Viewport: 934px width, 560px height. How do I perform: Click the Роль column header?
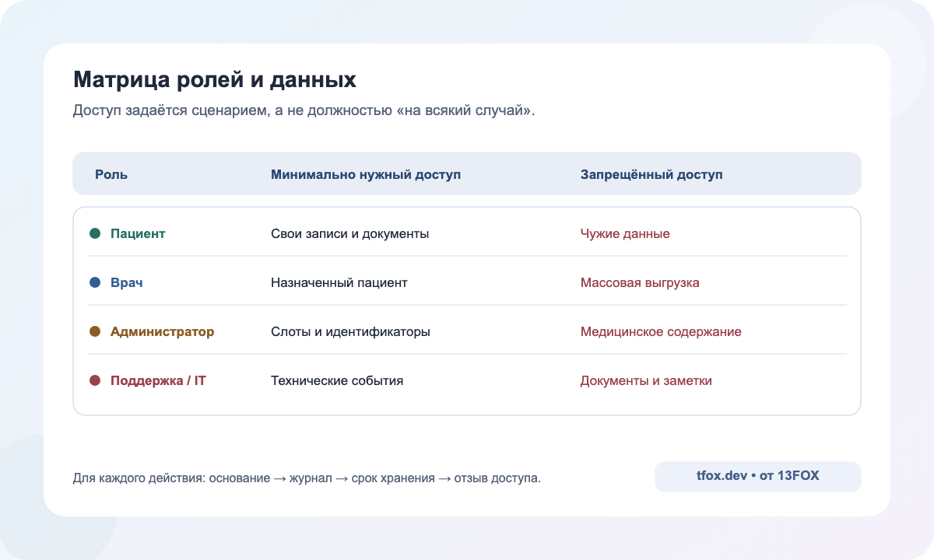tap(111, 174)
